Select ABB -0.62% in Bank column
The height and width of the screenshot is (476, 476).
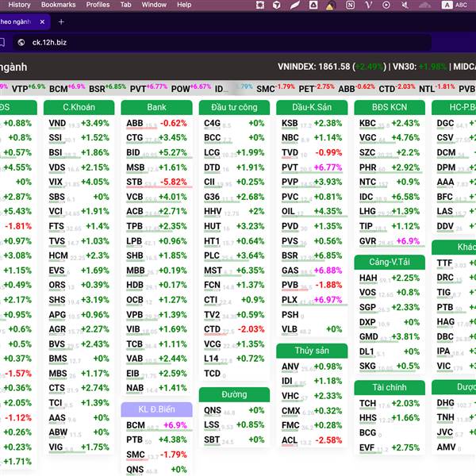click(156, 123)
